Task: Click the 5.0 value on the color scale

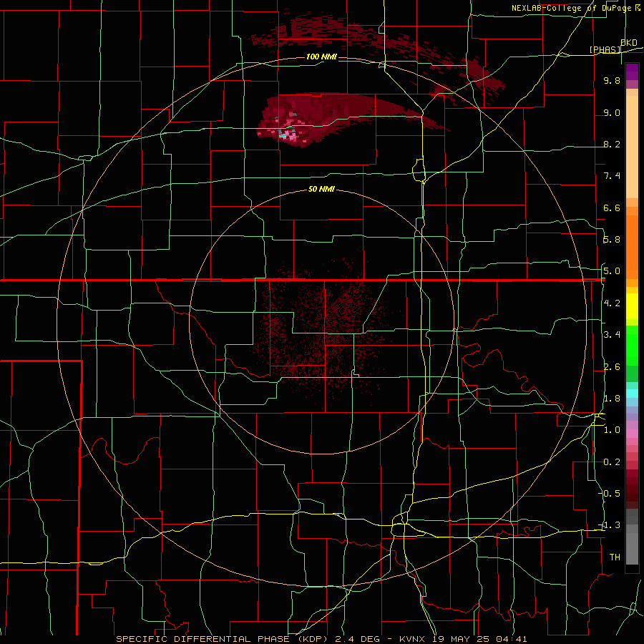Action: click(612, 271)
